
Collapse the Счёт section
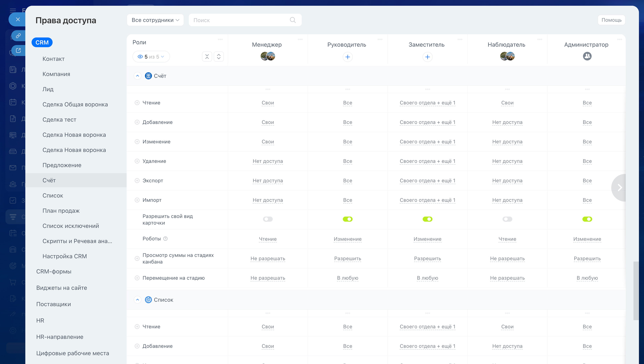138,76
